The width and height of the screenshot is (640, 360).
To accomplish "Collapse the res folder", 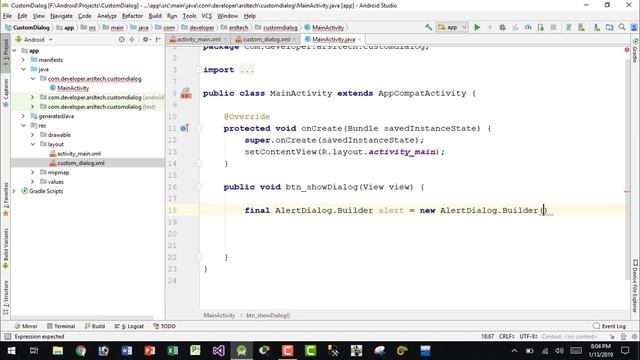I will coord(23,126).
